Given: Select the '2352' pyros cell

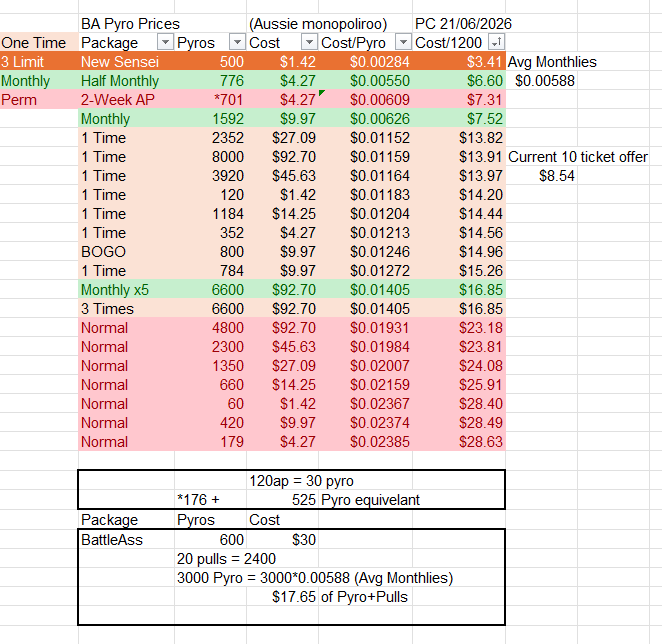Looking at the screenshot, I should [210, 138].
